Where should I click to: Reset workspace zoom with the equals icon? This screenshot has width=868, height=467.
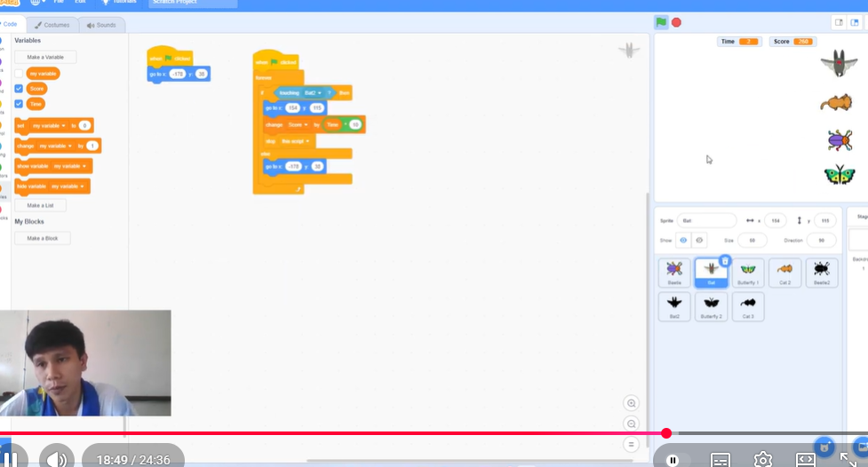[631, 444]
